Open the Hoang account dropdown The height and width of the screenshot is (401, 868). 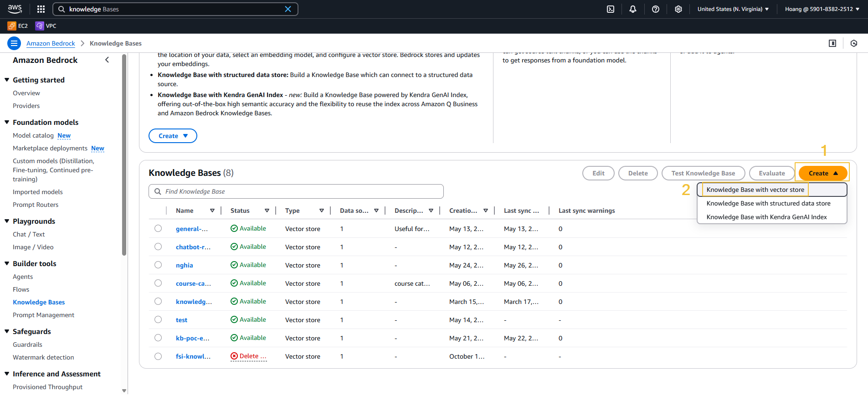coord(822,9)
